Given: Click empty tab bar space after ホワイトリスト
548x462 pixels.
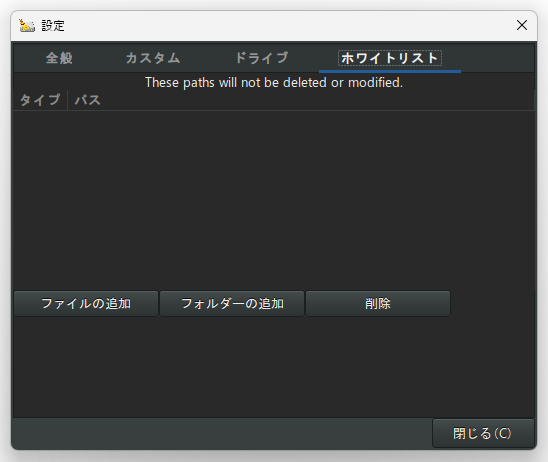Looking at the screenshot, I should pyautogui.click(x=497, y=58).
